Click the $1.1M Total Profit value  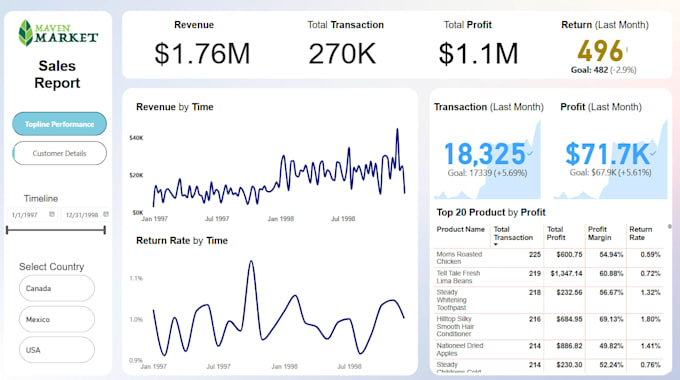(x=478, y=54)
